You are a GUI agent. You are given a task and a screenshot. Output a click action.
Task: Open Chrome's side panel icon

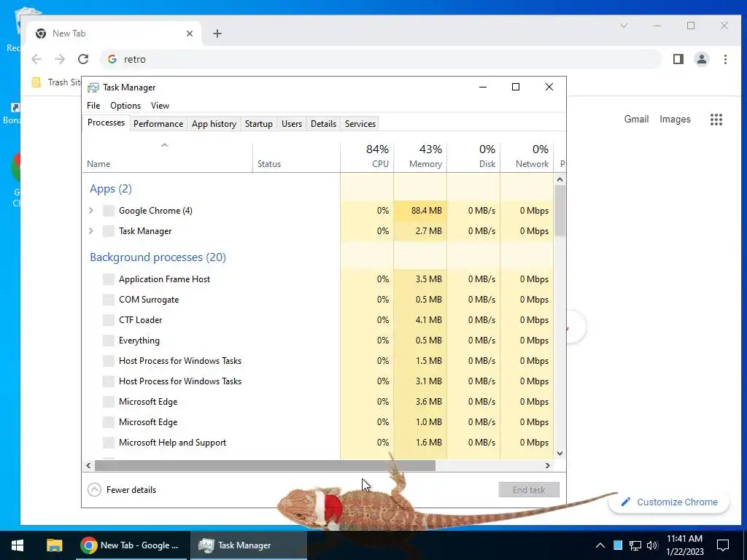click(678, 59)
